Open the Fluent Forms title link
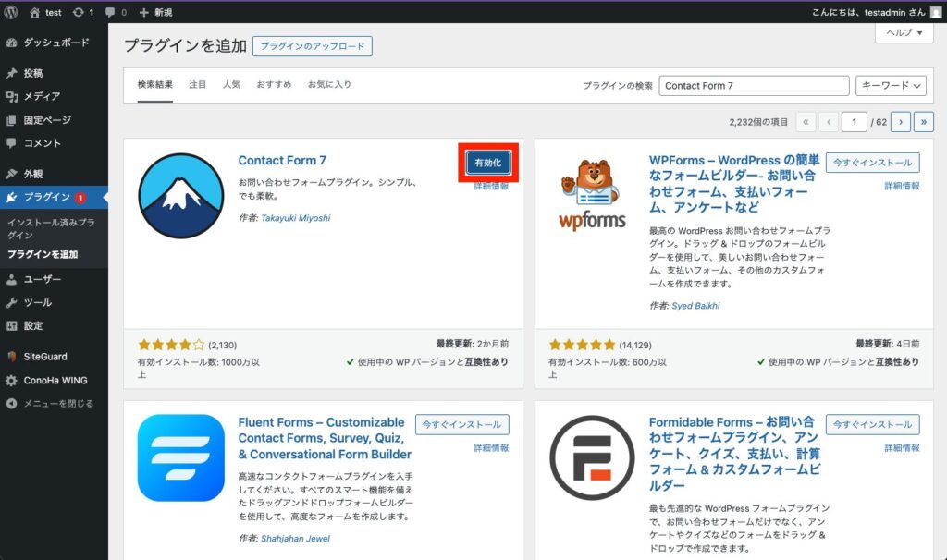 pos(325,438)
